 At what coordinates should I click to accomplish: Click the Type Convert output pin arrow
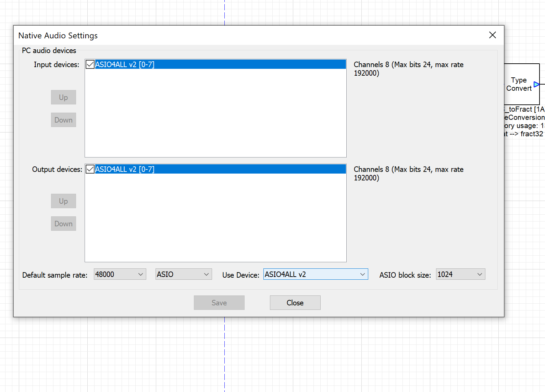coord(536,84)
